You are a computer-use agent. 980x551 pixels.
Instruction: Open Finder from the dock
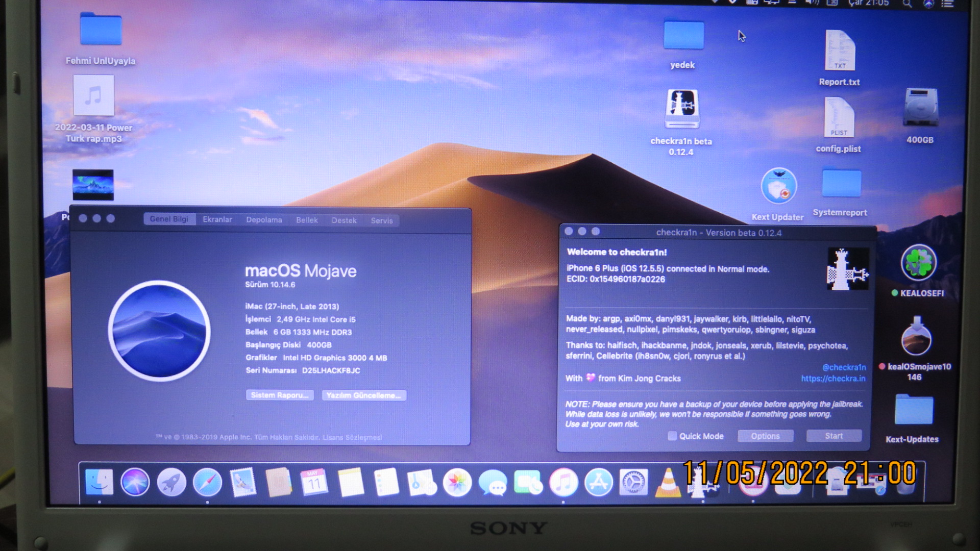(x=99, y=482)
